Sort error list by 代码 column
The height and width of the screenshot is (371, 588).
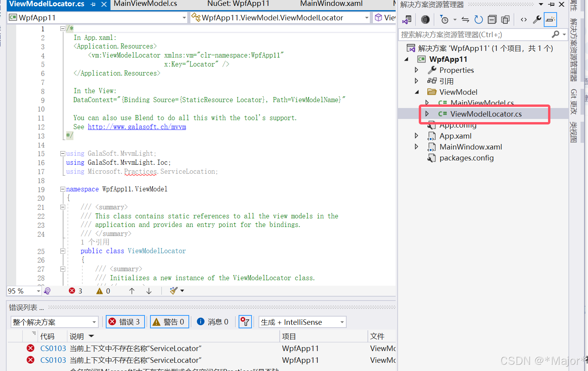(47, 336)
